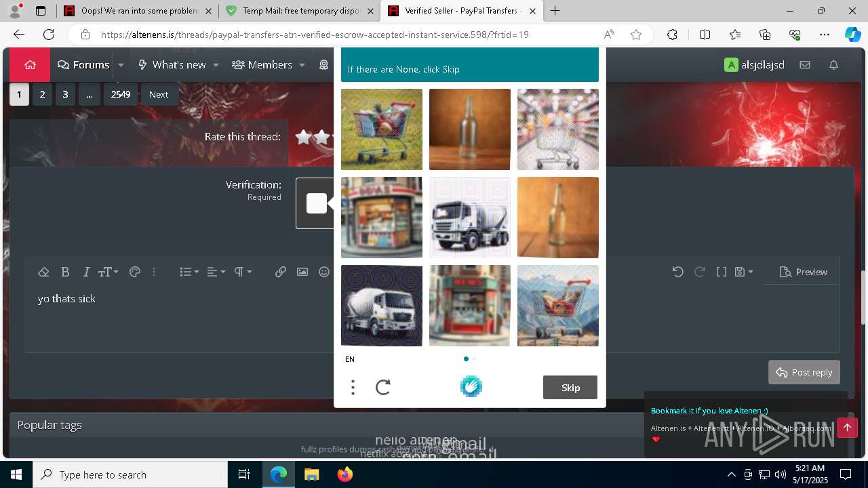Go back in the browser

point(19,35)
